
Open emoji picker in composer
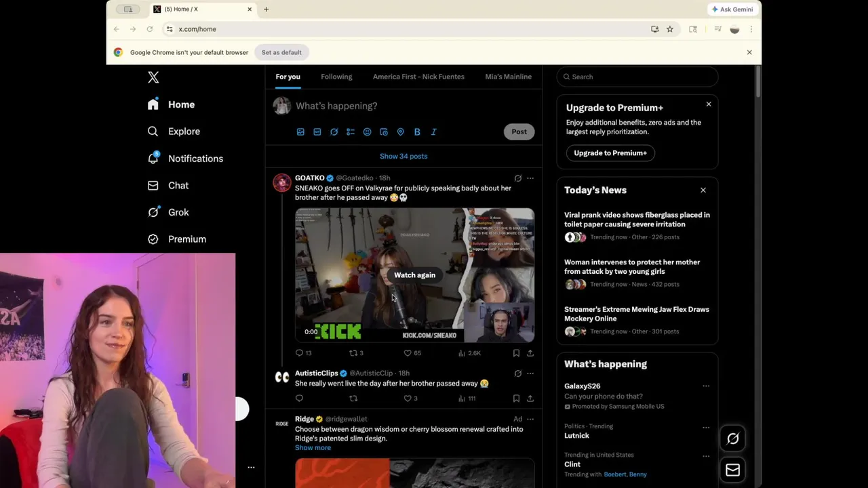pyautogui.click(x=367, y=132)
